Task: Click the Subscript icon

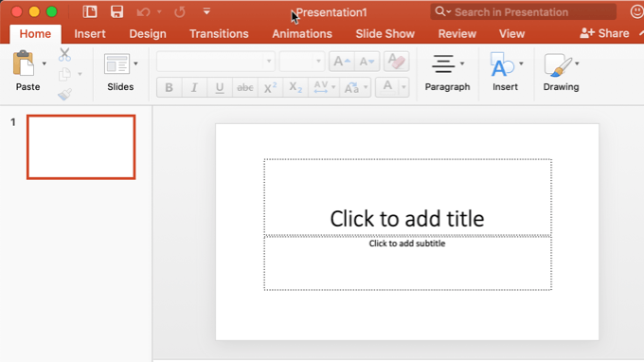Action: (295, 87)
